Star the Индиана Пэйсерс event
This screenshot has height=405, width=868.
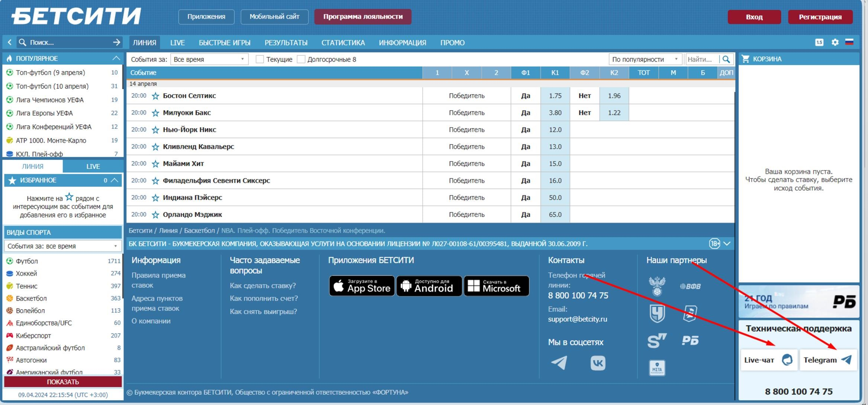(x=155, y=198)
